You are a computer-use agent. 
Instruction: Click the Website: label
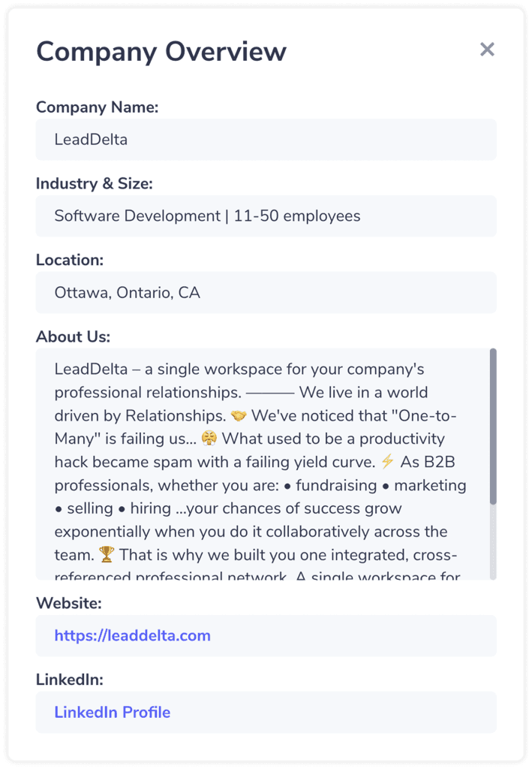(x=68, y=603)
